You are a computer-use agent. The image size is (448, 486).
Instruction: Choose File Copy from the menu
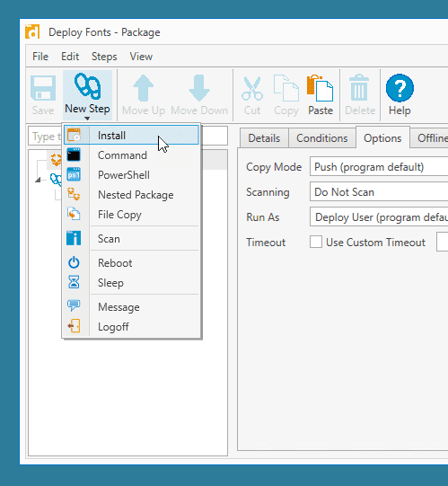pyautogui.click(x=131, y=215)
